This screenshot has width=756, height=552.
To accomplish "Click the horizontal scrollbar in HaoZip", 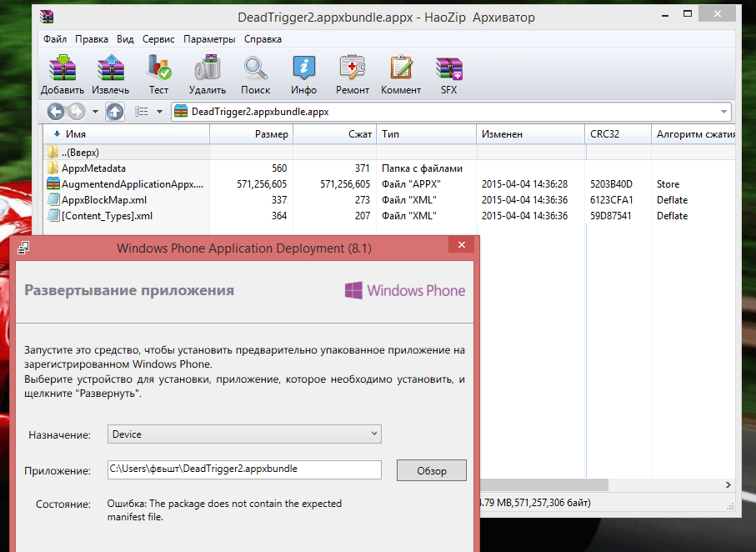I will [x=543, y=484].
